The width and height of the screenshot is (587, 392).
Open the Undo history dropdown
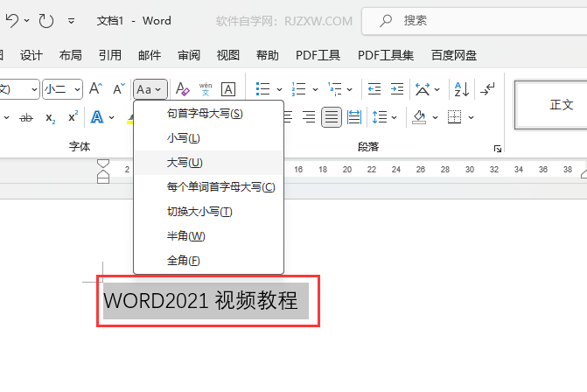pyautogui.click(x=27, y=21)
